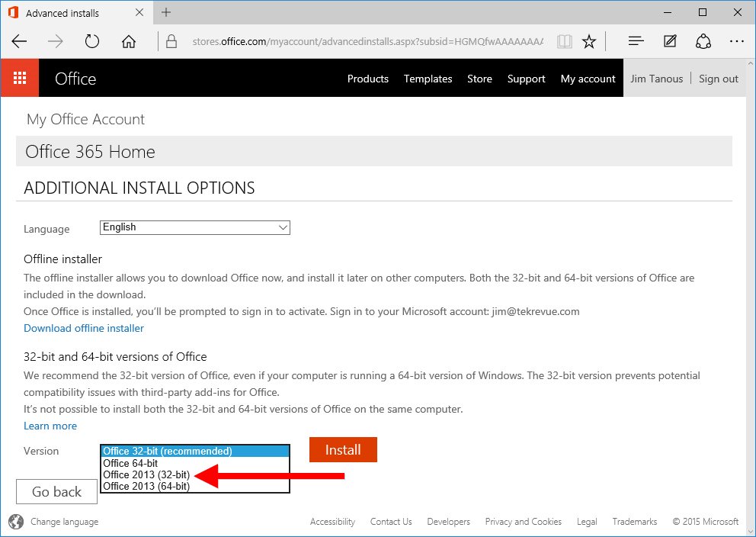Open the My account menu item
The height and width of the screenshot is (537, 756).
click(588, 79)
